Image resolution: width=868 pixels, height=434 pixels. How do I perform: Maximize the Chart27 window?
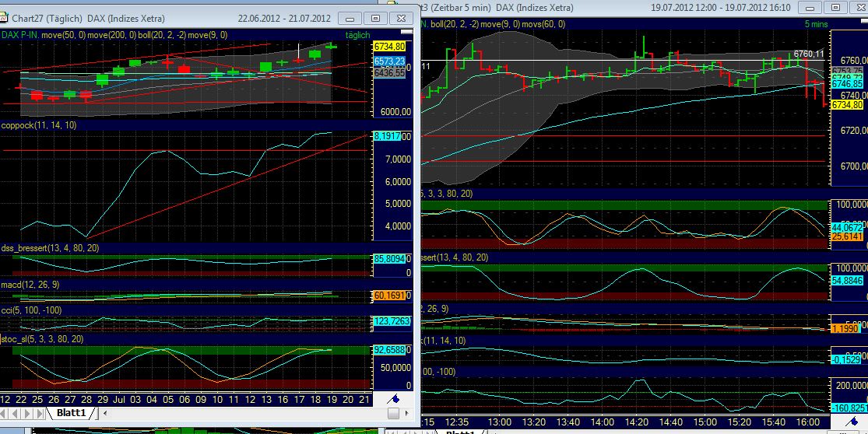click(376, 18)
